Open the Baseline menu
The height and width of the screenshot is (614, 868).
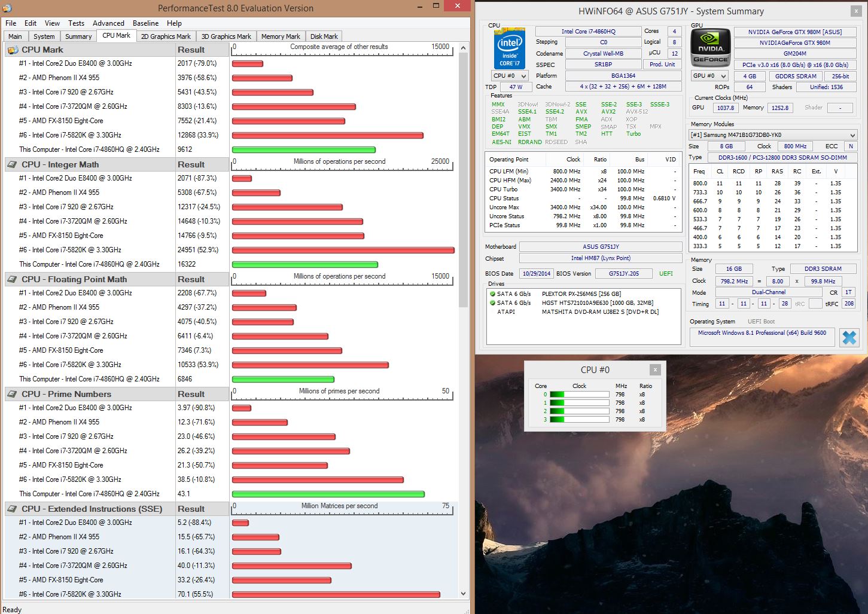(145, 23)
